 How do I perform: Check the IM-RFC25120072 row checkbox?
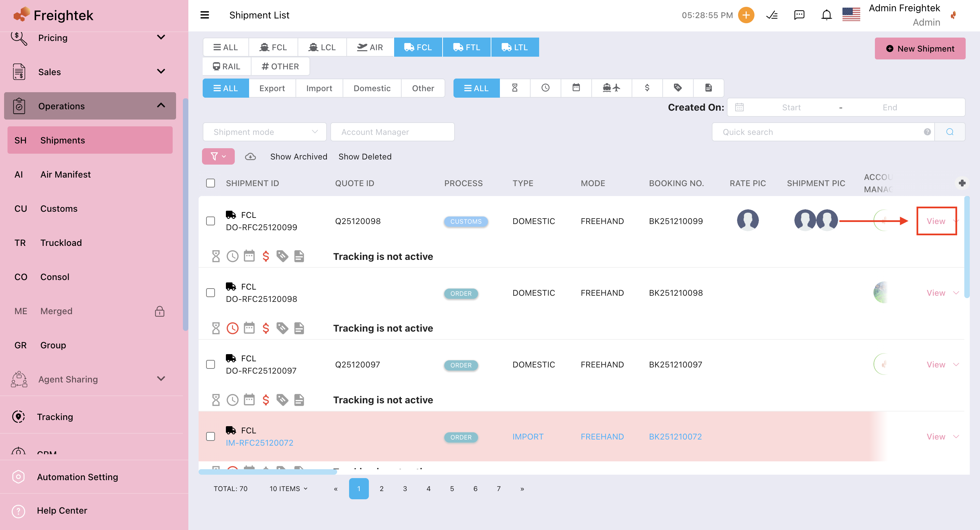point(211,436)
